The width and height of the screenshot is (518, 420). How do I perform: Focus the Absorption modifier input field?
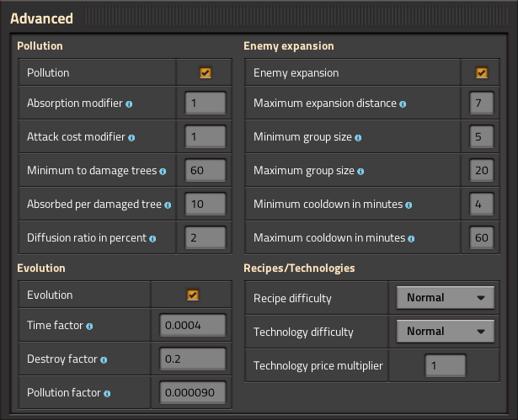coord(206,103)
